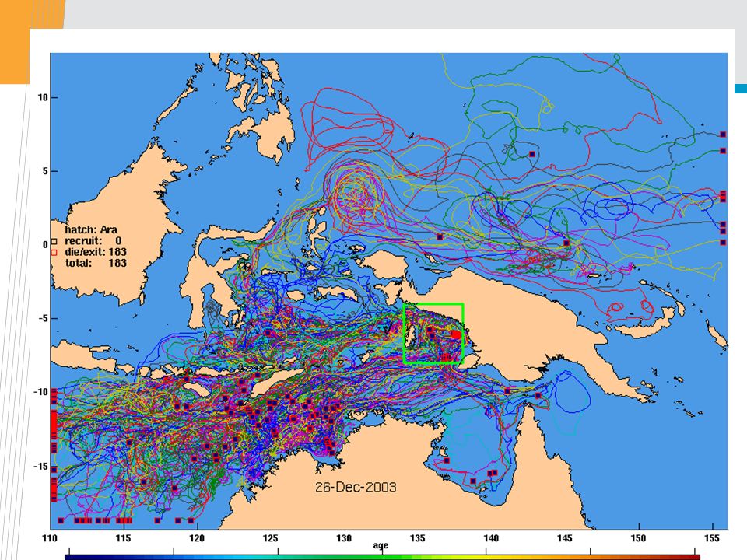
Task: Click the x-axis tick label 155
Action: point(712,538)
